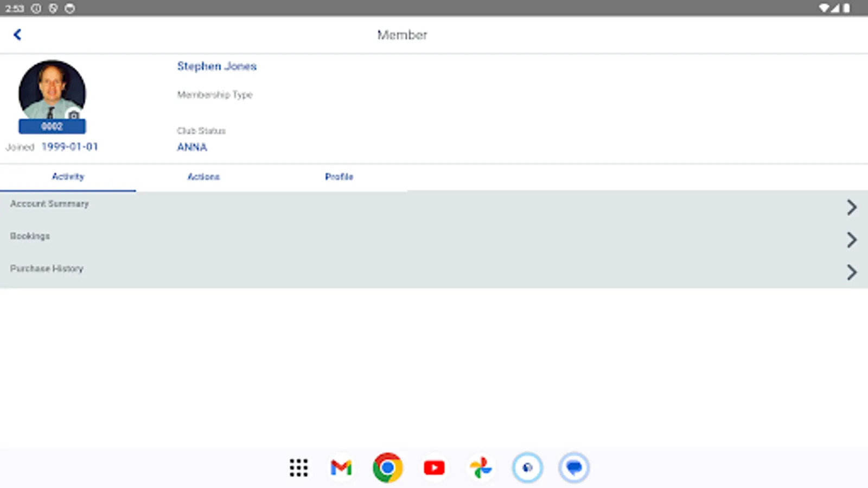Open the Messages app in dock
868x488 pixels.
(574, 466)
